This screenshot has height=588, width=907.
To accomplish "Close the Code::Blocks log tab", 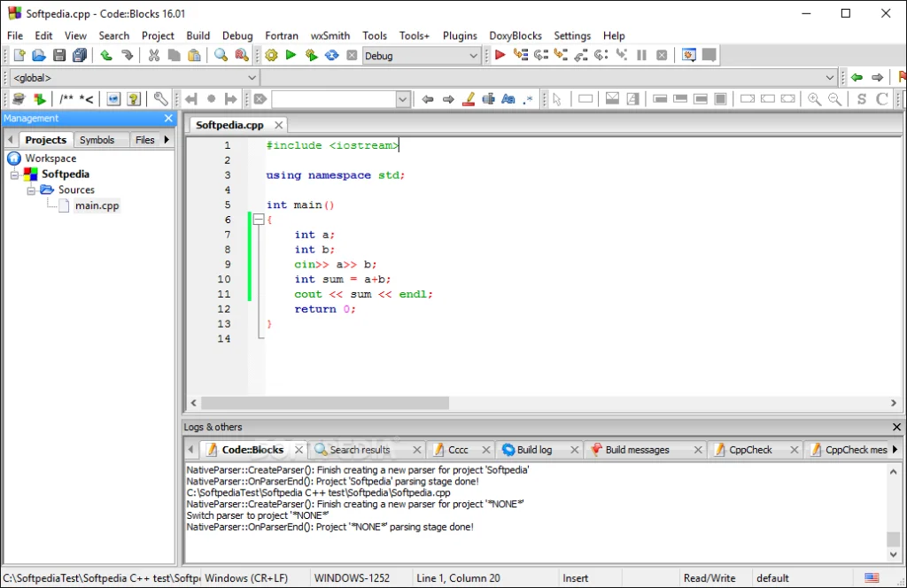I will tap(298, 449).
